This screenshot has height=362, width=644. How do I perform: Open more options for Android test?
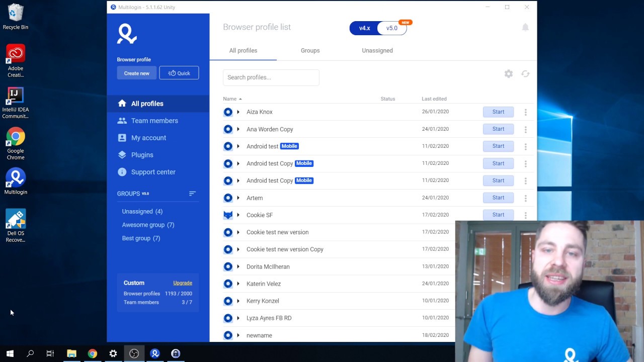pos(526,146)
